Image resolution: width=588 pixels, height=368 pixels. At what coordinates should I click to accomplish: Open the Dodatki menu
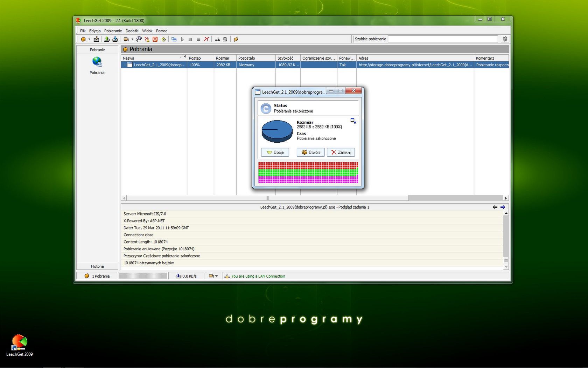(x=132, y=31)
